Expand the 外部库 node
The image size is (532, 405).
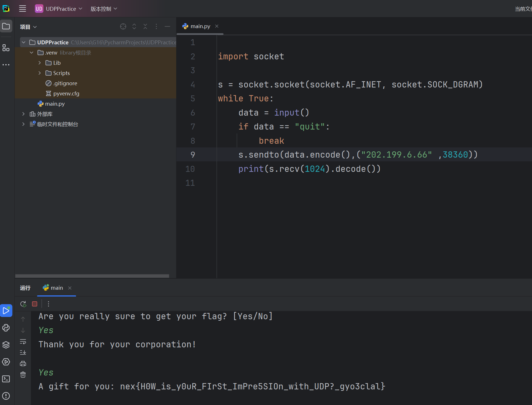[24, 114]
